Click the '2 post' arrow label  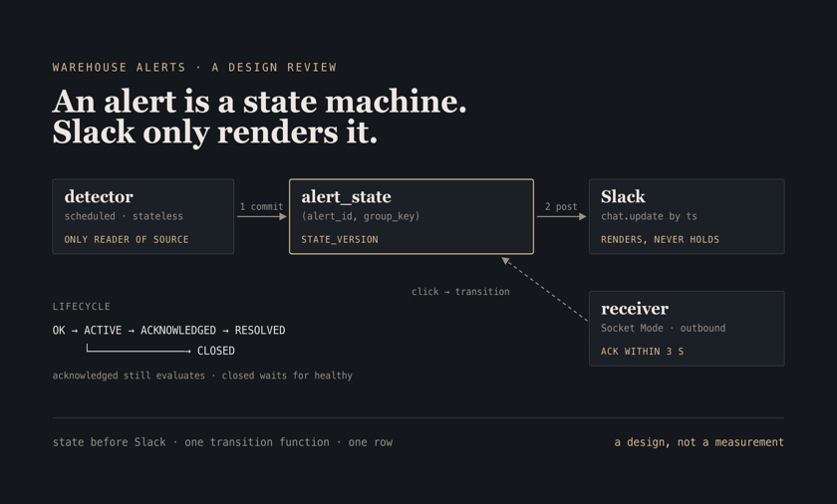point(561,206)
